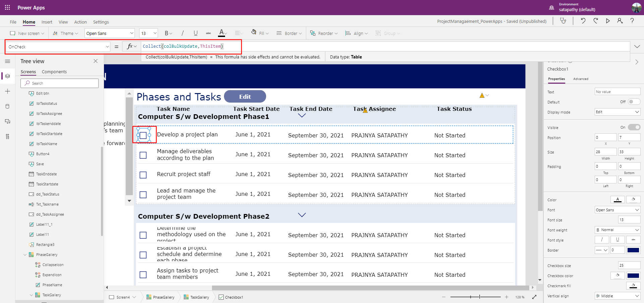This screenshot has height=303, width=644.
Task: Click the Tree view search field
Action: coord(60,83)
